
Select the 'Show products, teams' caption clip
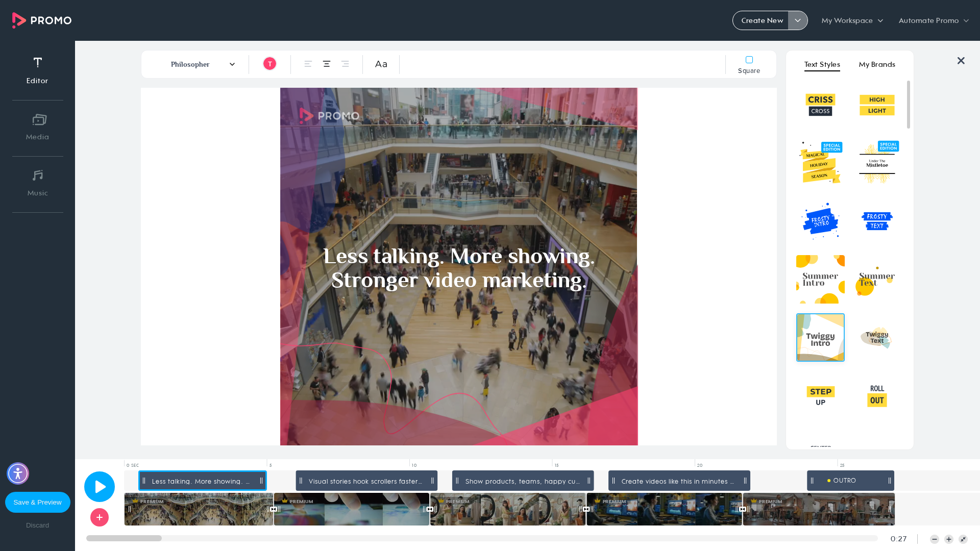point(523,481)
